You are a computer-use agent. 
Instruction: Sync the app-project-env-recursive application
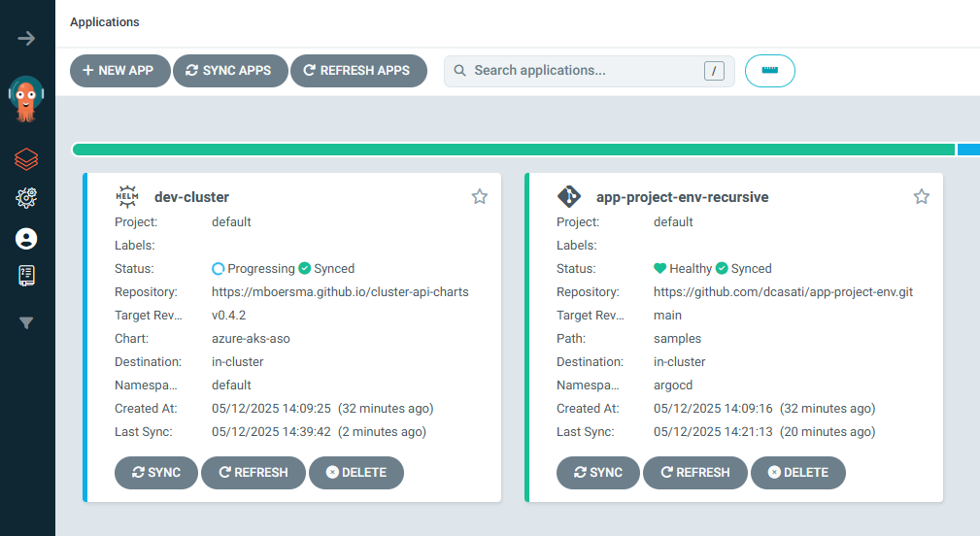tap(598, 473)
